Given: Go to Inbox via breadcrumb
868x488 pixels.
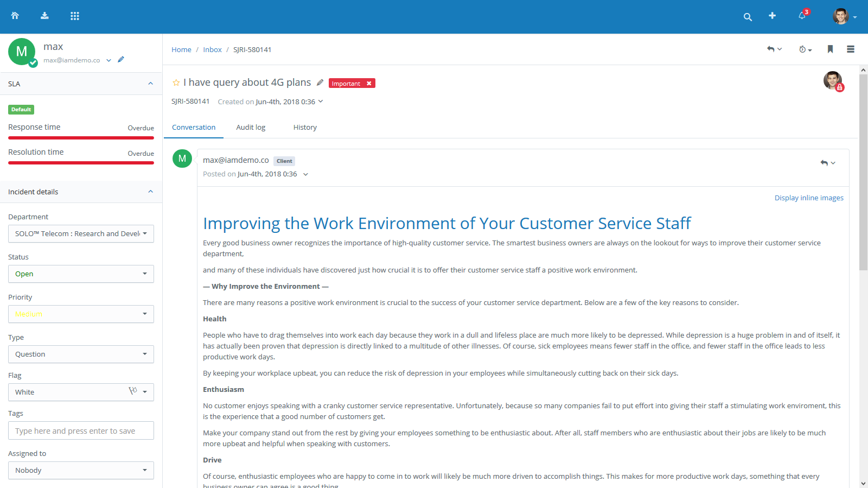Looking at the screenshot, I should click(x=212, y=50).
